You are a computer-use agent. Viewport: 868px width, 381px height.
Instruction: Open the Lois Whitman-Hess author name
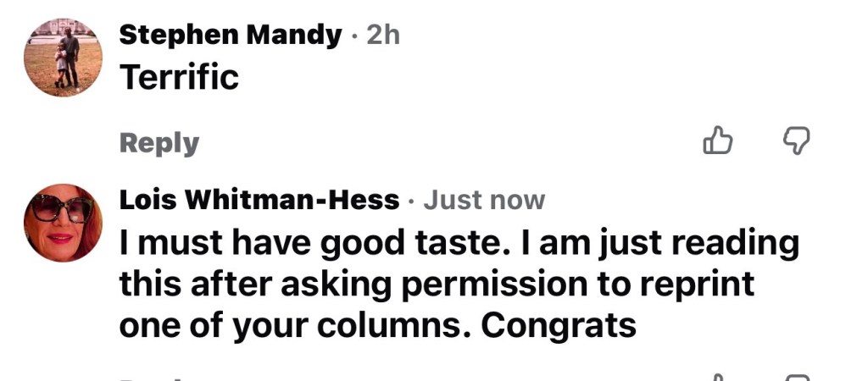pos(259,200)
